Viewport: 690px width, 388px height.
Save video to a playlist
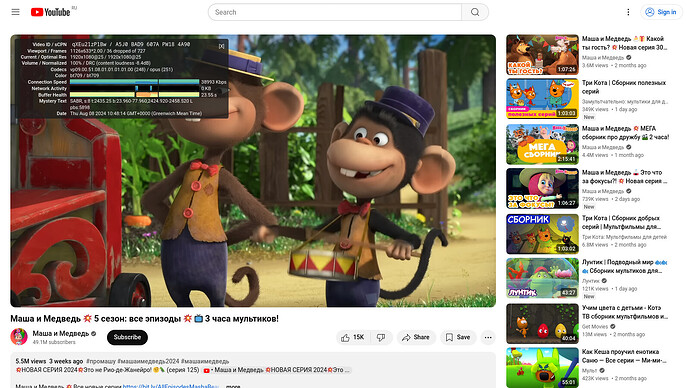458,337
